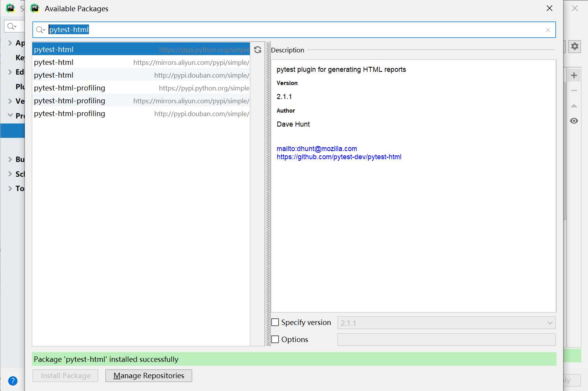Screen dimensions: 588x391
Task: Open the mailto:dhunt@mozilla.com link
Action: pyautogui.click(x=317, y=149)
